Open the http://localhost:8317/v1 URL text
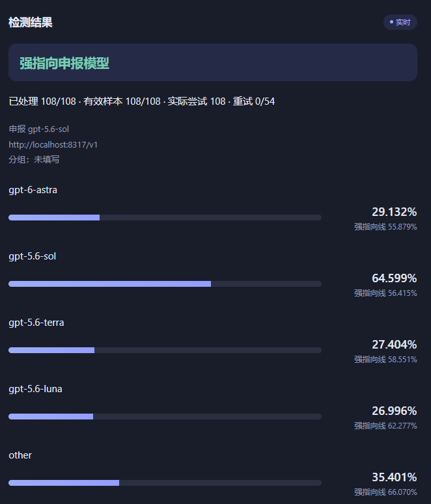The height and width of the screenshot is (504, 431). (53, 144)
